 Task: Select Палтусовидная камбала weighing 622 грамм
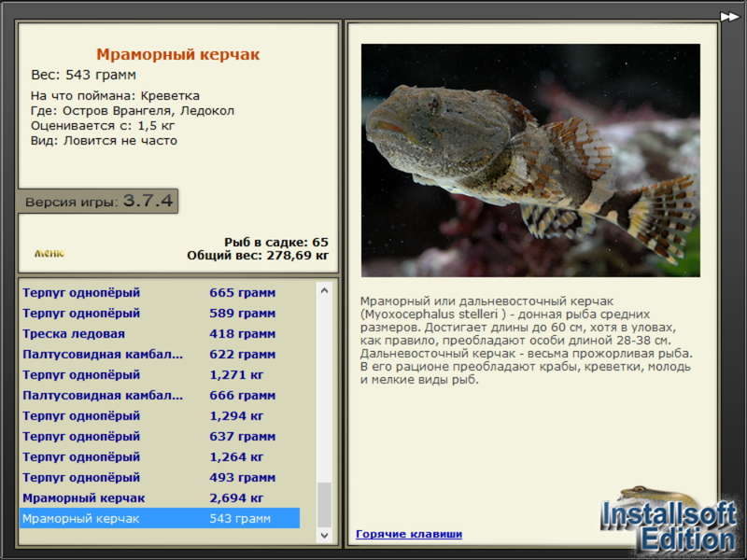159,355
